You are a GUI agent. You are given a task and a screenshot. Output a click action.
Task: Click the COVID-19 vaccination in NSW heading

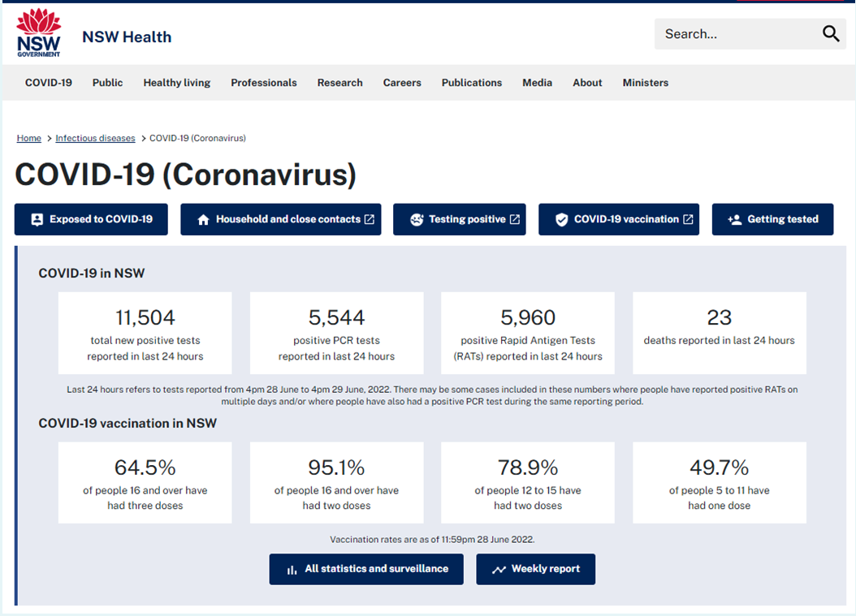[128, 423]
